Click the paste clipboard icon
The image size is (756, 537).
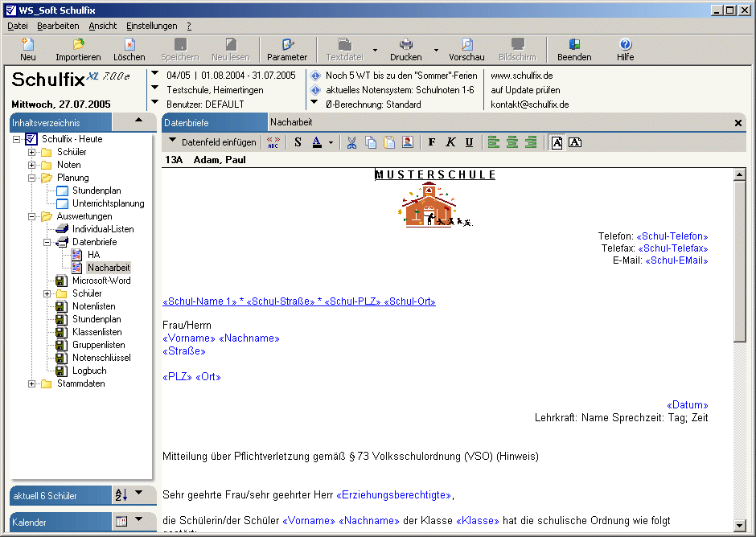(389, 142)
